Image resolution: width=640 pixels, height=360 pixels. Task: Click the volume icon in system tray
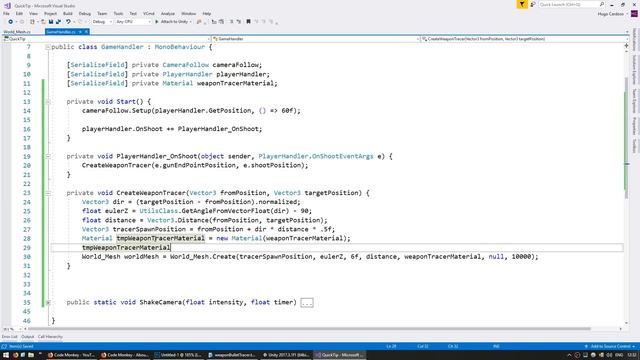pyautogui.click(x=609, y=355)
